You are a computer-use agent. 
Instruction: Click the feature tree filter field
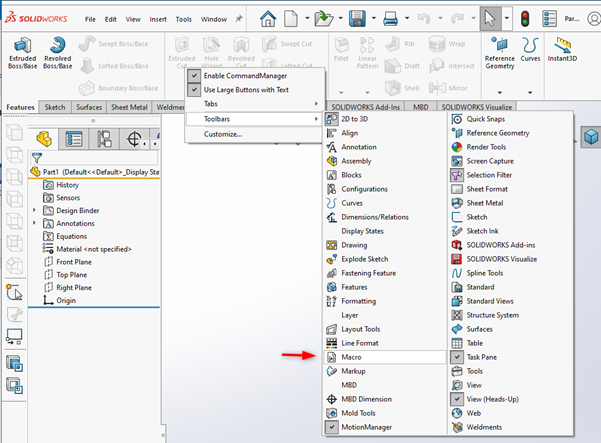[94, 158]
